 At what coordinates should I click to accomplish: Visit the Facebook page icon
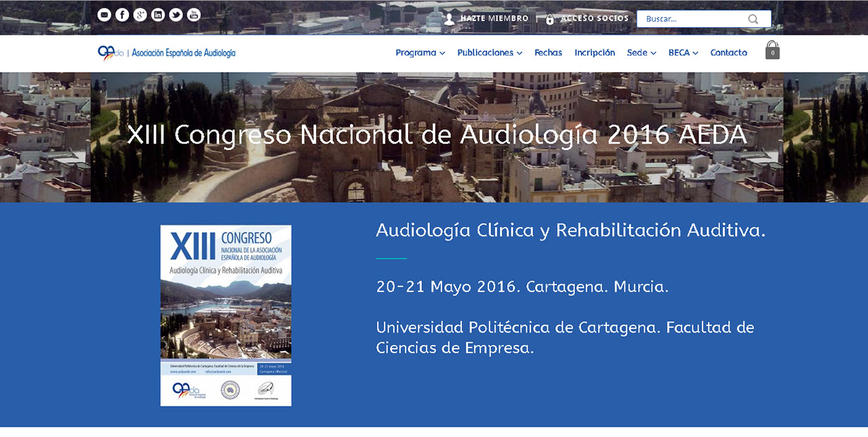tap(122, 15)
